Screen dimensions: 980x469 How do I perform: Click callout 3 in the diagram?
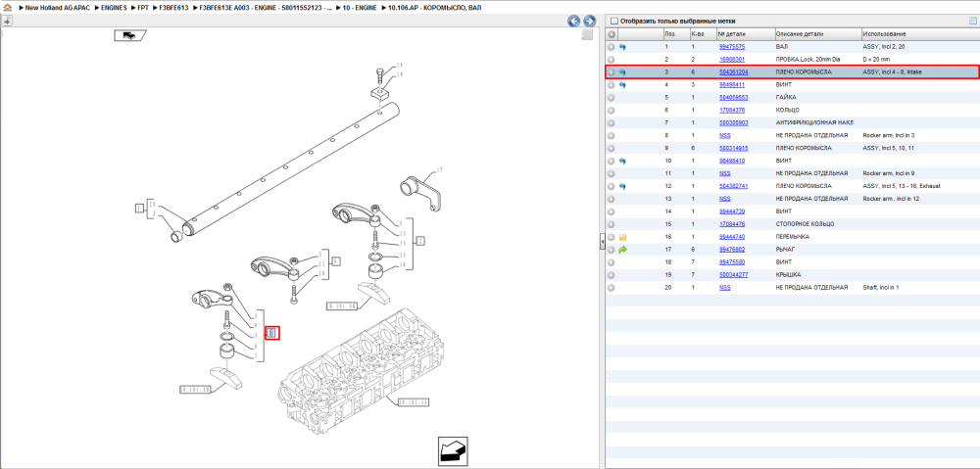(272, 334)
